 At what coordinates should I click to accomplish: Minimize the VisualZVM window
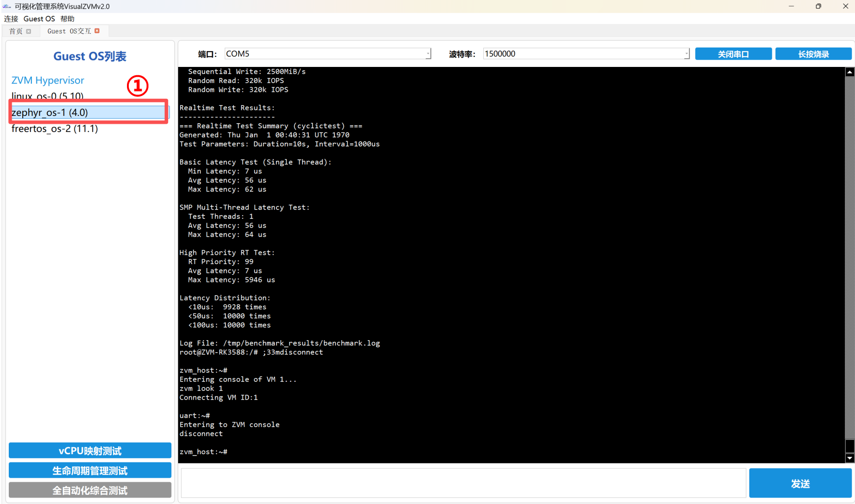(x=791, y=6)
